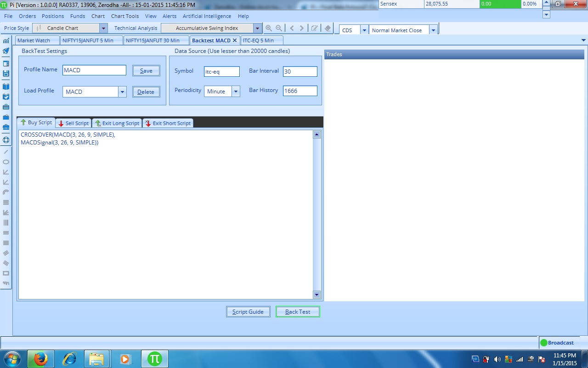Click the Symbol field containing itc-eq
This screenshot has height=368, width=588.
click(x=222, y=72)
